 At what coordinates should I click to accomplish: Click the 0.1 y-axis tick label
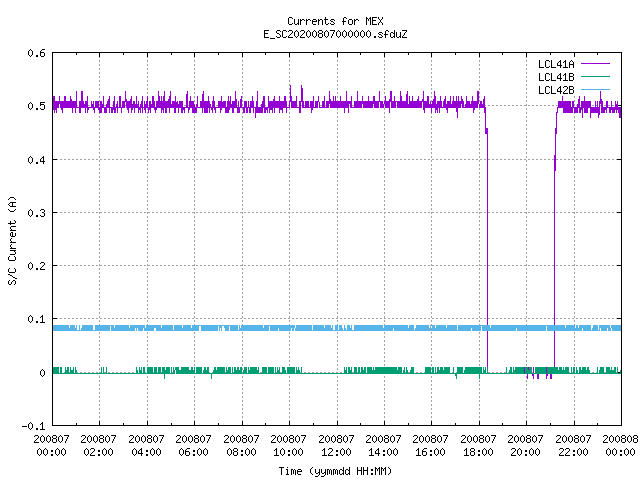click(x=36, y=319)
